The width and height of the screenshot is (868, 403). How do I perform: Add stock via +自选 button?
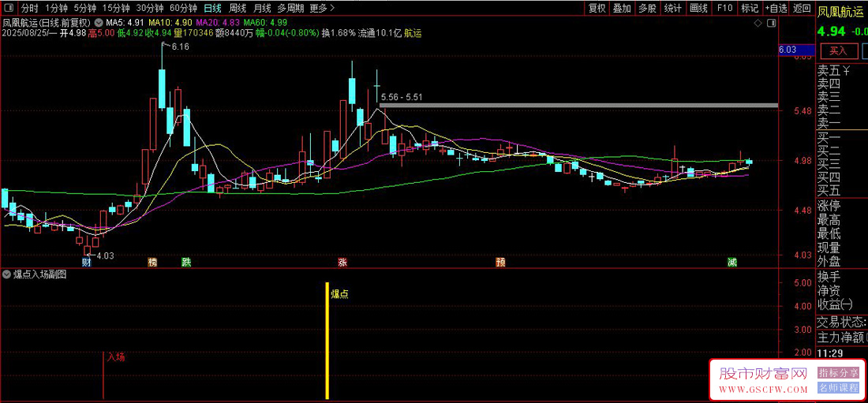point(776,9)
